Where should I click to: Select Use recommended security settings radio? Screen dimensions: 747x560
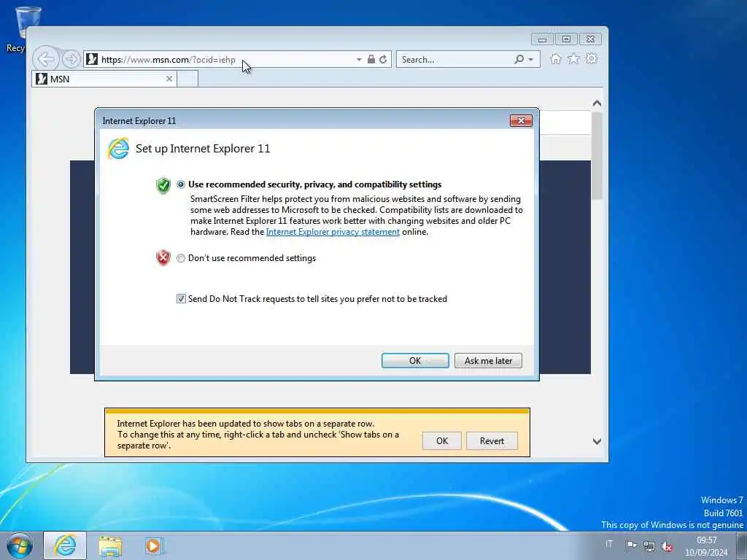tap(181, 184)
